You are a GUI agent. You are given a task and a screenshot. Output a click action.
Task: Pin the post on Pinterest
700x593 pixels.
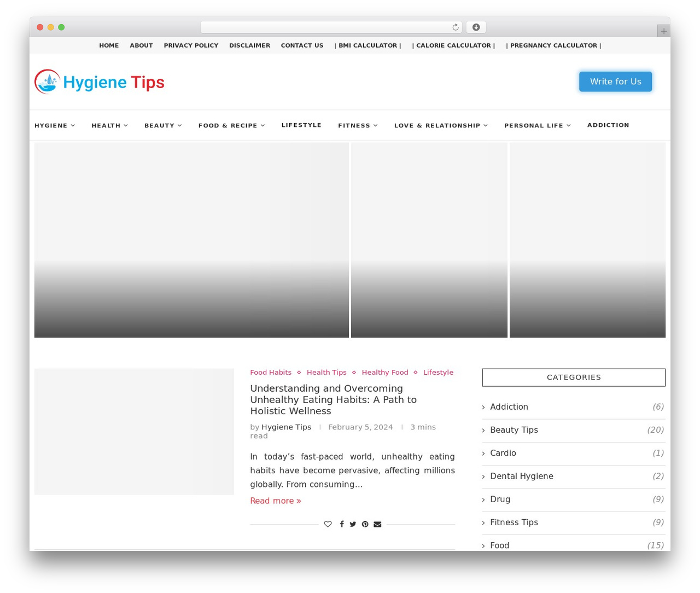tap(365, 524)
